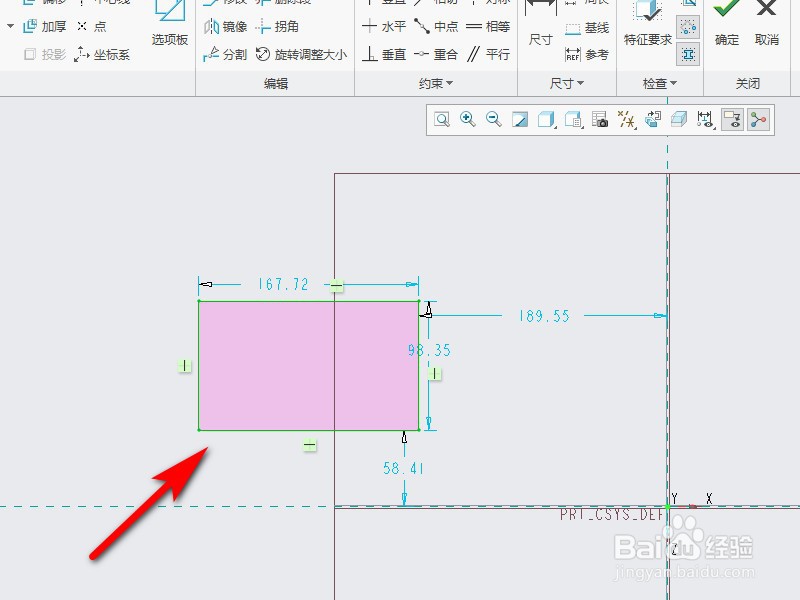Select the 58.41 vertical dimension
This screenshot has width=800, height=600.
pyautogui.click(x=403, y=468)
